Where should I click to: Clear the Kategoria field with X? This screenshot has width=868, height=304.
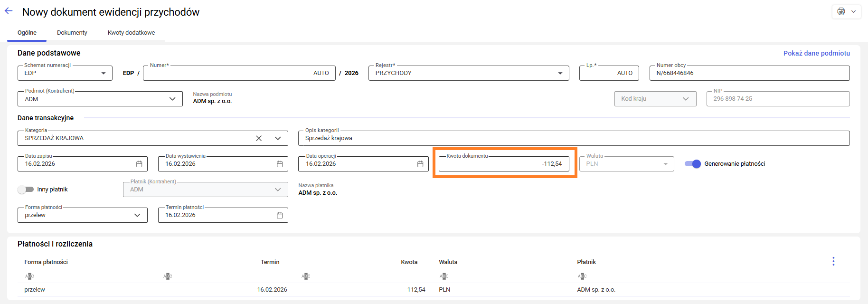(x=259, y=138)
